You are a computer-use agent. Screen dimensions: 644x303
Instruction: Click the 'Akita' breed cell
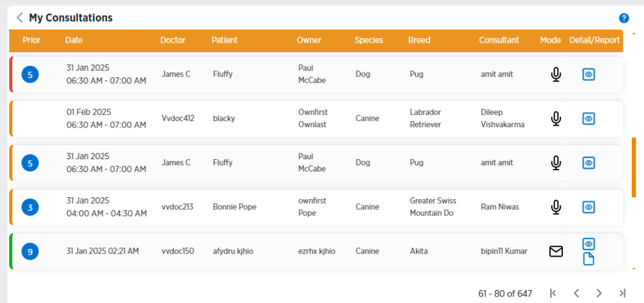click(x=419, y=251)
